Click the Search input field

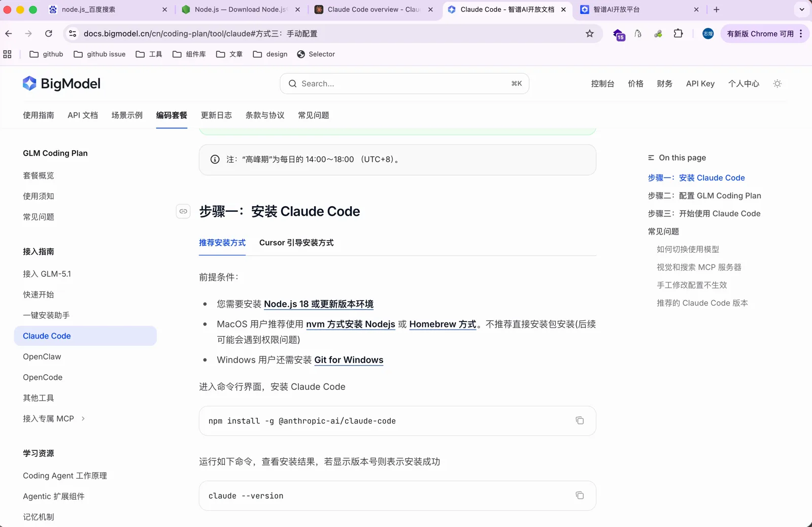coord(404,84)
